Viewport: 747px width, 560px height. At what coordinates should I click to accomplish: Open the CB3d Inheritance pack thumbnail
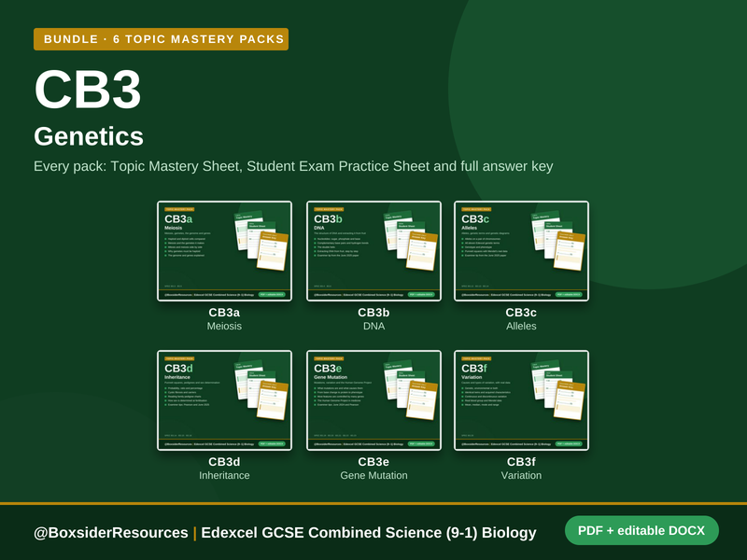(224, 400)
